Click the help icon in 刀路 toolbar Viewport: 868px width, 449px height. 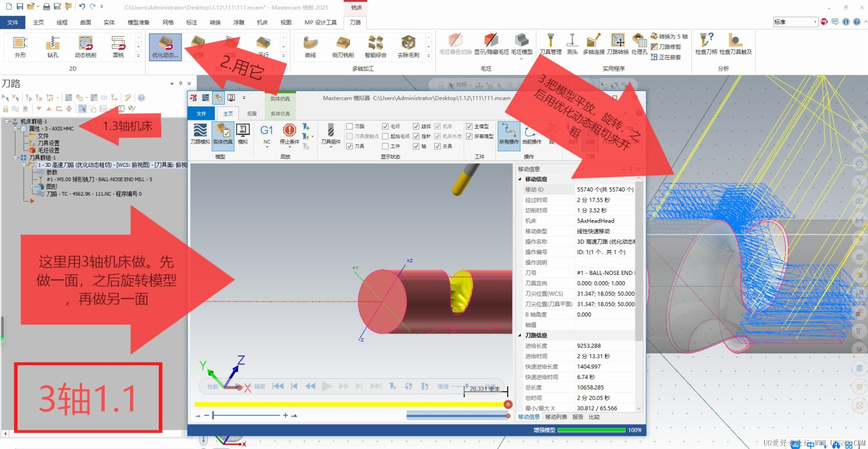tap(141, 98)
